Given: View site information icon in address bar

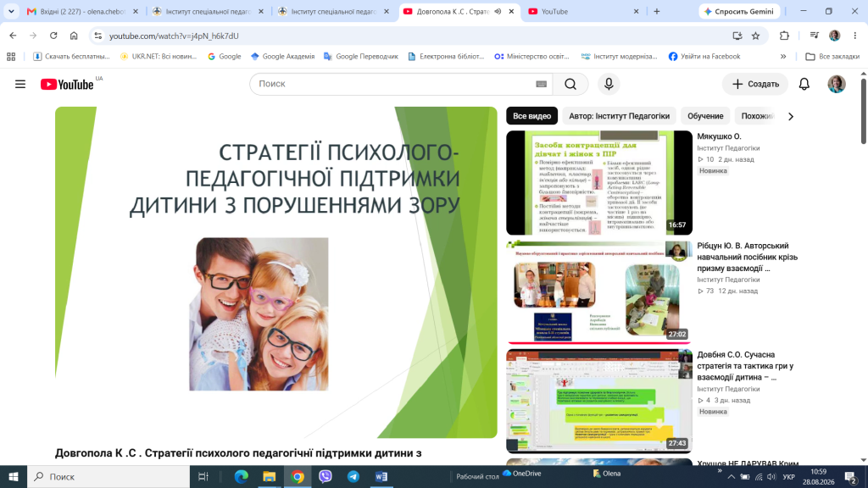Looking at the screenshot, I should [x=98, y=36].
